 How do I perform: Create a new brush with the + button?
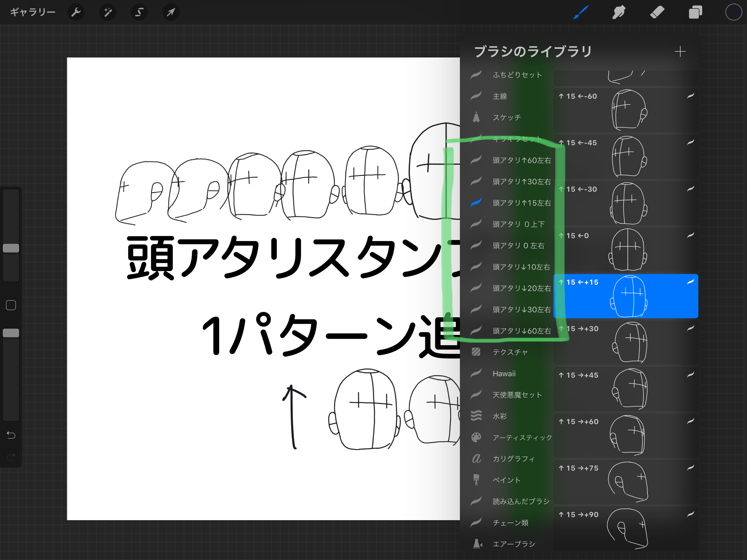(681, 51)
